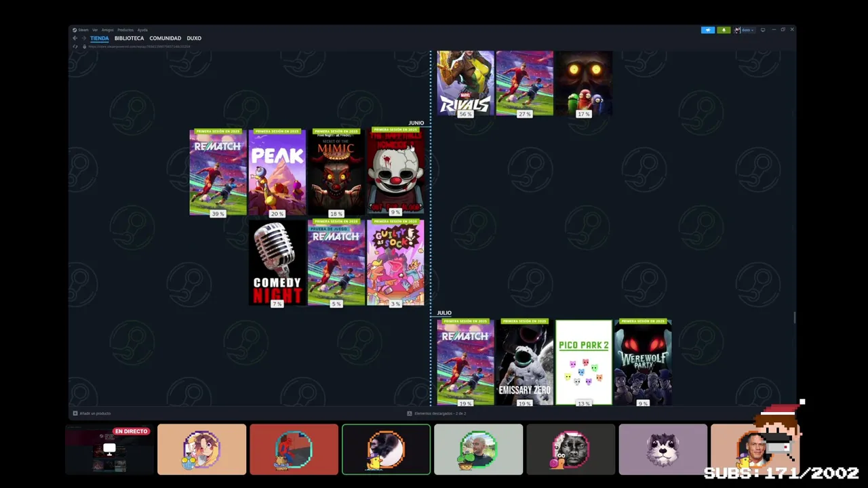
Task: Open the Steam menu
Action: 82,30
